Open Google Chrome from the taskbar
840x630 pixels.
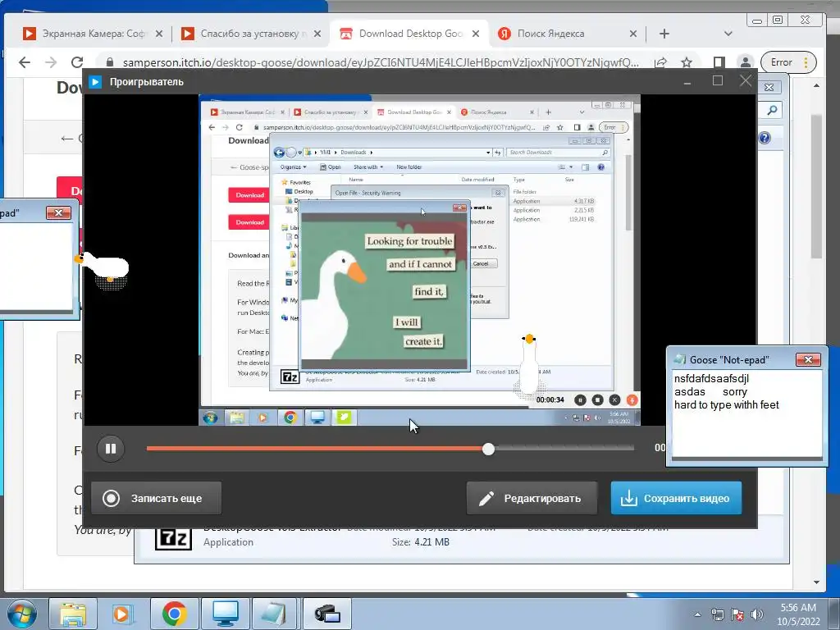click(174, 614)
